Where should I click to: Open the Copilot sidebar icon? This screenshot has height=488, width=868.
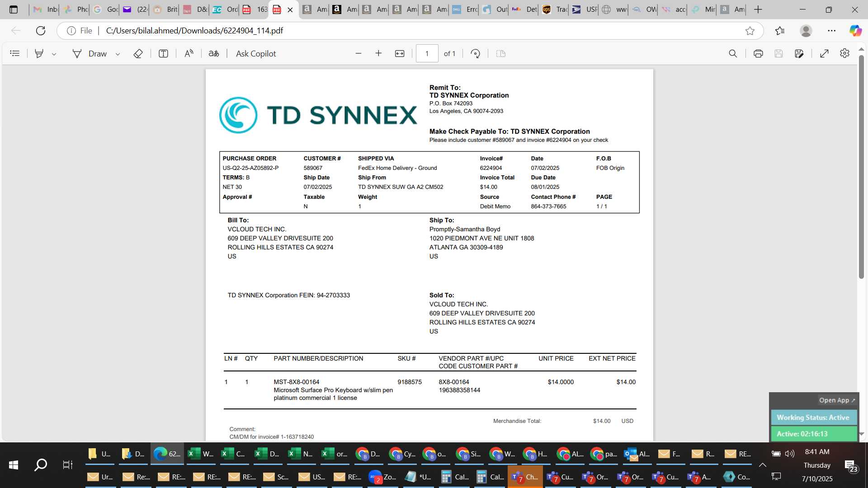click(855, 30)
